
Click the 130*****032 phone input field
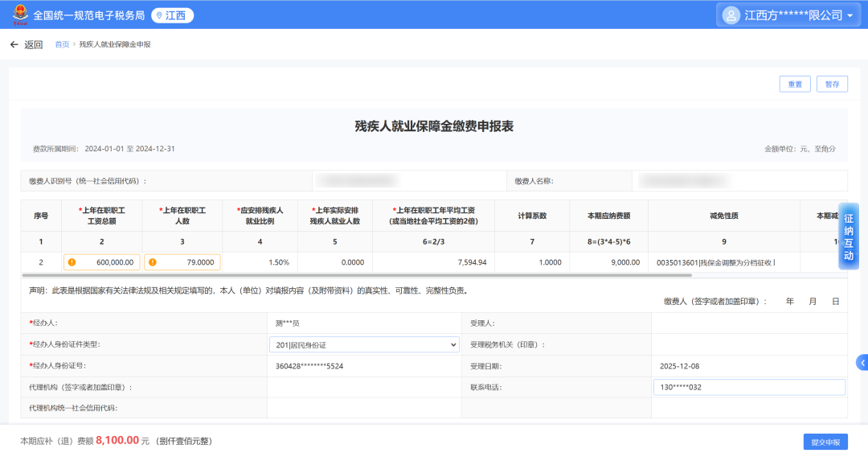coord(749,387)
